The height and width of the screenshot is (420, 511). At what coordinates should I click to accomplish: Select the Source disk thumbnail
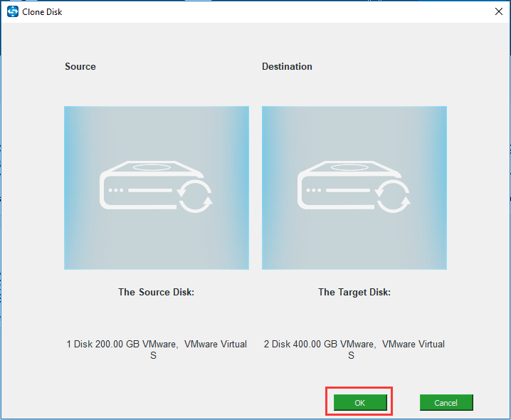point(157,188)
